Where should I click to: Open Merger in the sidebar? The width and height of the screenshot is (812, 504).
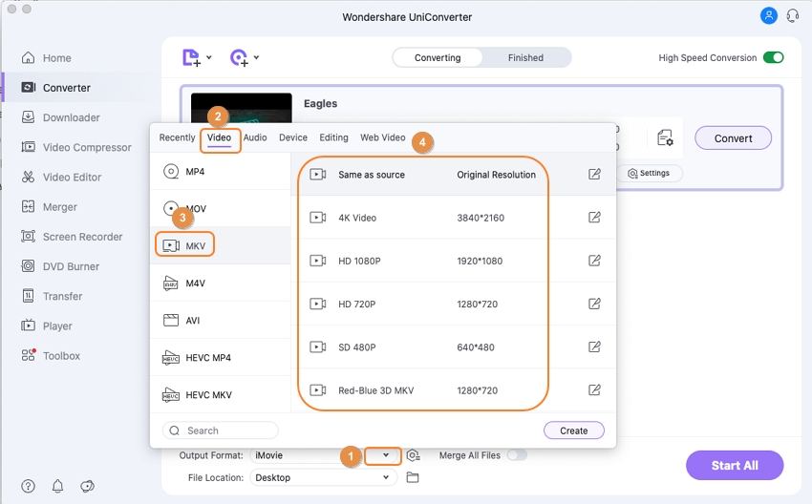[49, 207]
